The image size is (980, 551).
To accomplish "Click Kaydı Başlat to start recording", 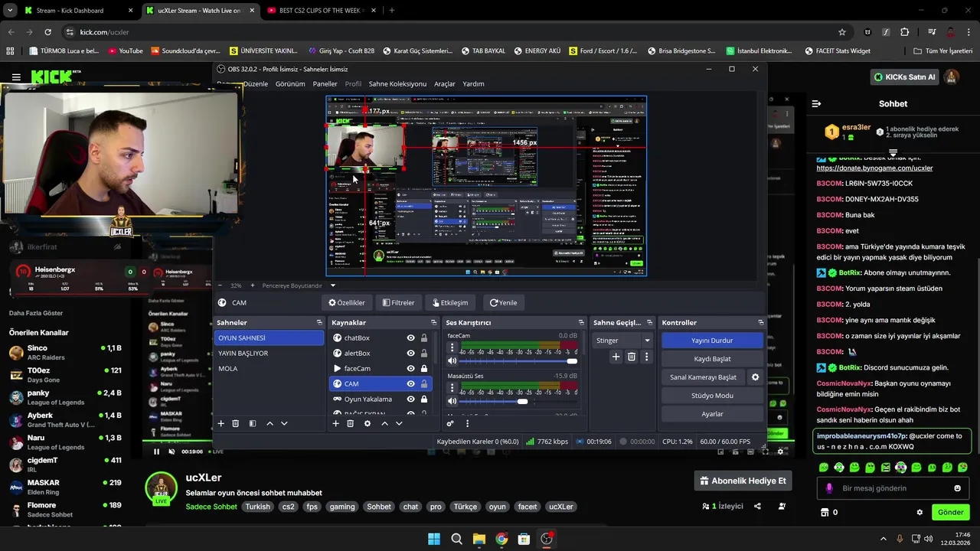I will pos(712,359).
